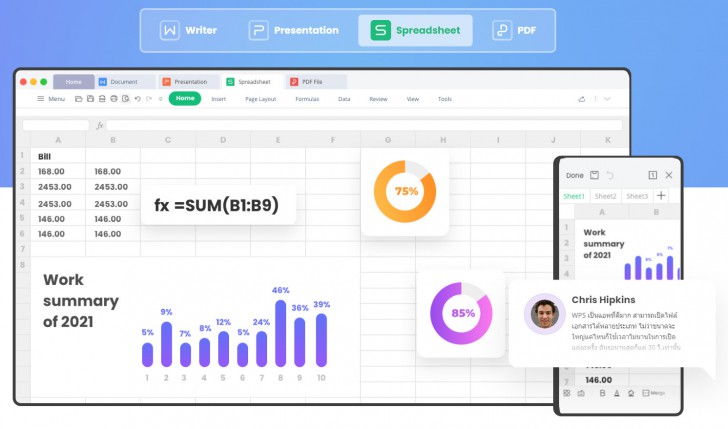Select the Presentation product tab

(294, 30)
